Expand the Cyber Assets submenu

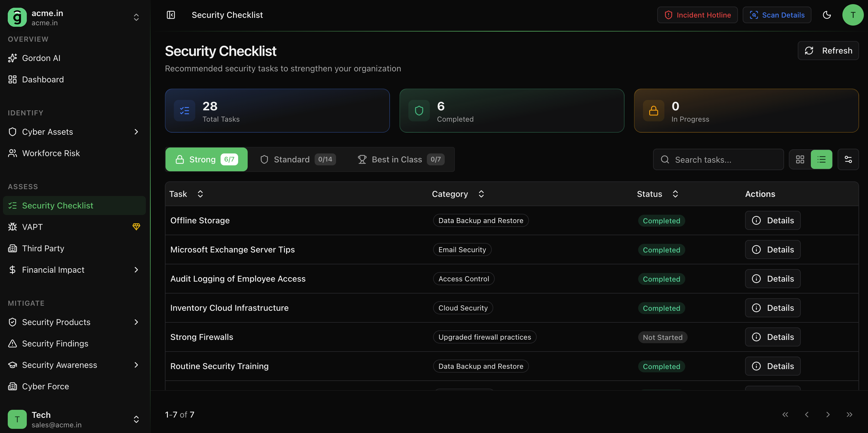click(136, 132)
